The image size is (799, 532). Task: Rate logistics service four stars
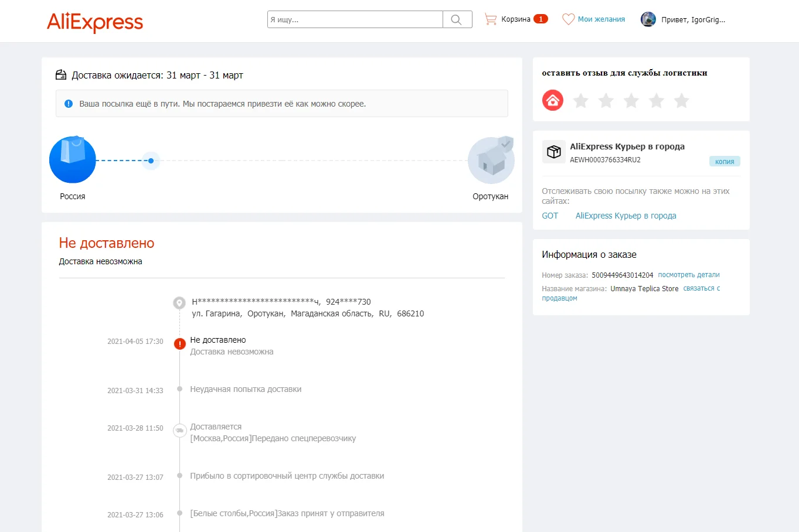tap(657, 101)
